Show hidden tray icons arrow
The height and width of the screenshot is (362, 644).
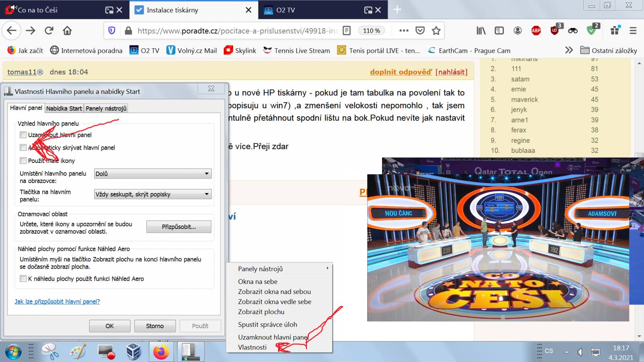pyautogui.click(x=566, y=352)
